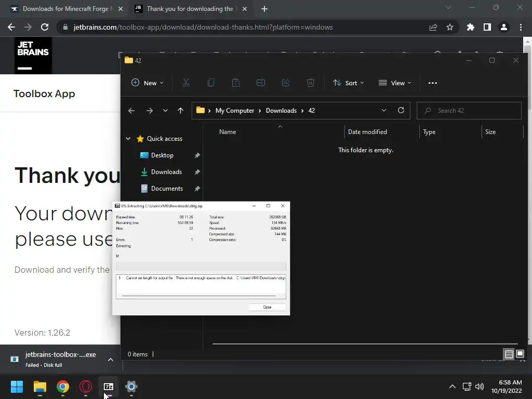Open the New dropdown in File Explorer

(147, 83)
